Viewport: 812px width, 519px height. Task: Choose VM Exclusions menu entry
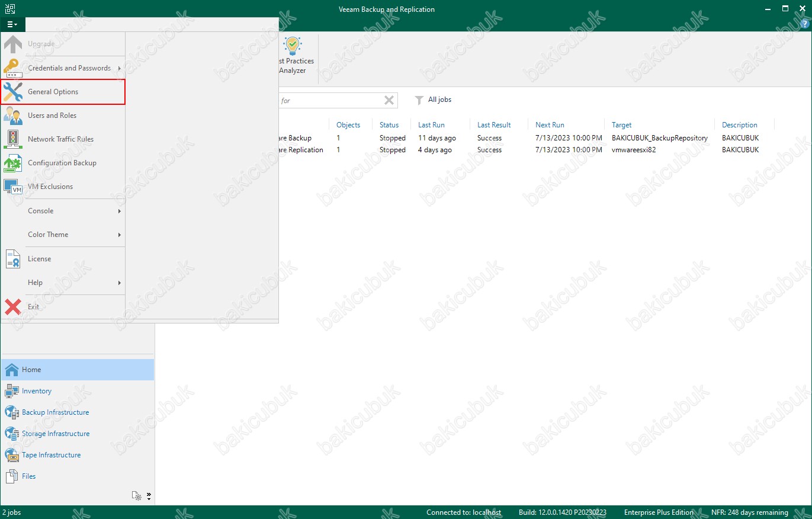(63, 187)
